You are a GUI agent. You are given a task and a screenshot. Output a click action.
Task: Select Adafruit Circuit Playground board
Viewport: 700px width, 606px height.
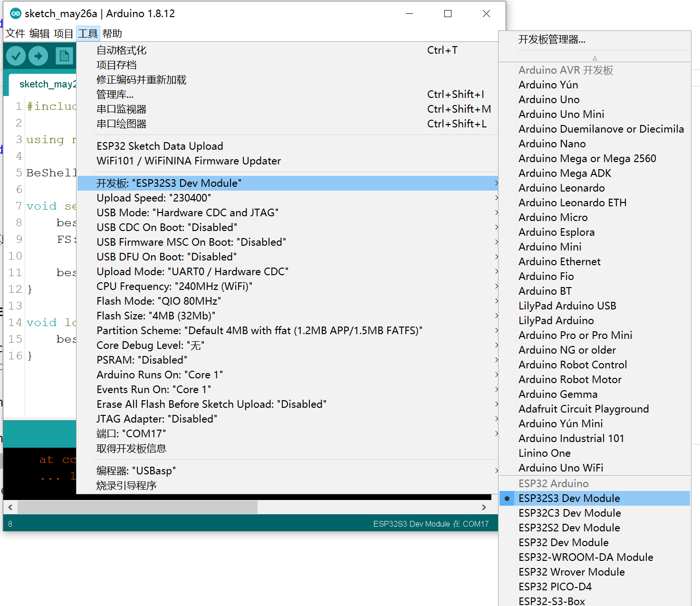[x=595, y=409]
